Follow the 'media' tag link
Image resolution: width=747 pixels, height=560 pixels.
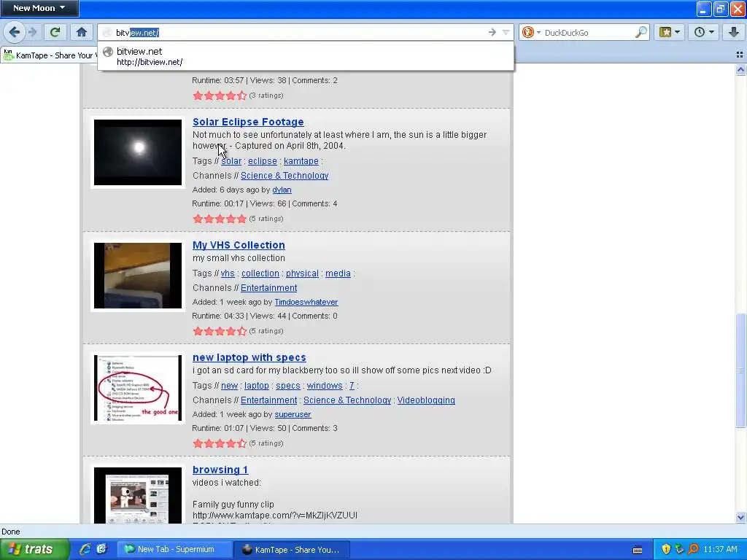click(x=338, y=273)
